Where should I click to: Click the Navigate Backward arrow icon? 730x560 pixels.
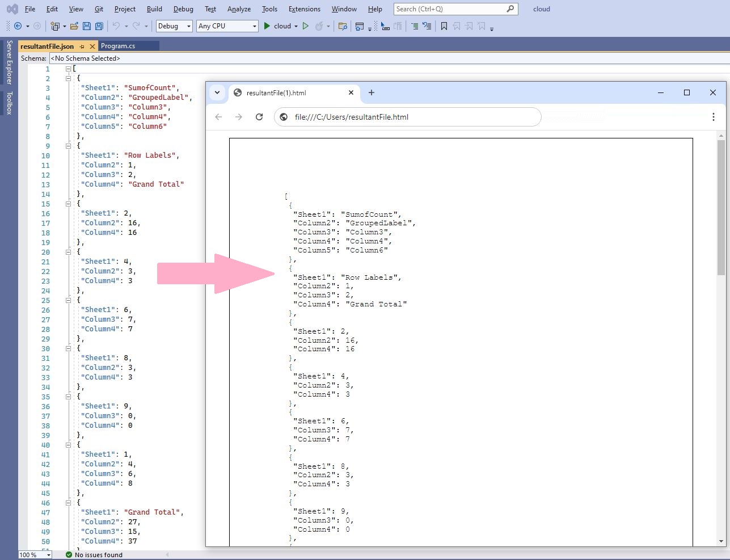coord(18,26)
